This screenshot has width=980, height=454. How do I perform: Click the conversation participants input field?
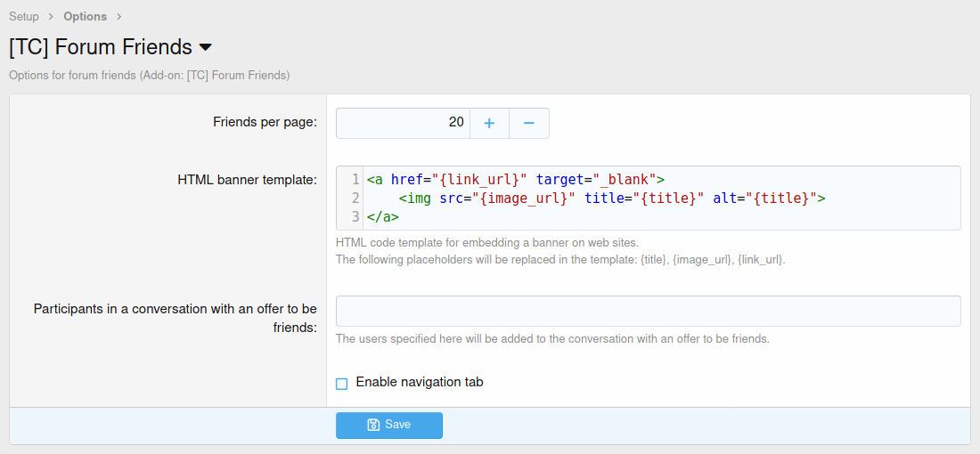click(648, 311)
